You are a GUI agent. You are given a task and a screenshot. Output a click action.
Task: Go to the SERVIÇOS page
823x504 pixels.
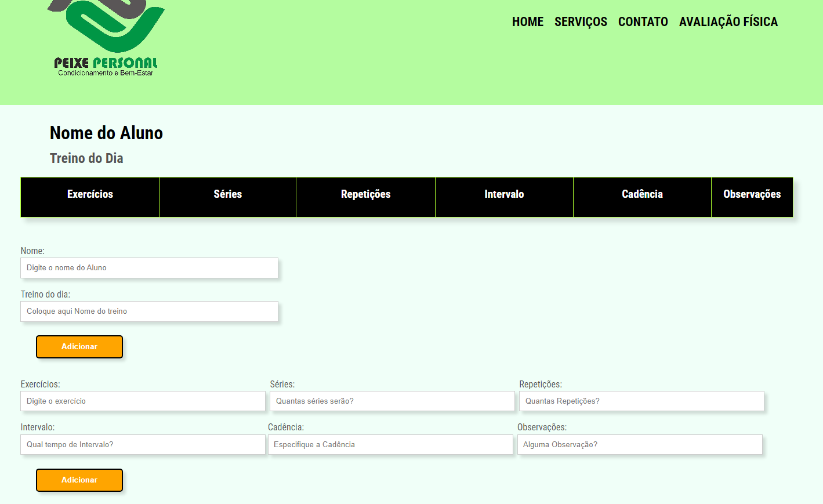[581, 22]
